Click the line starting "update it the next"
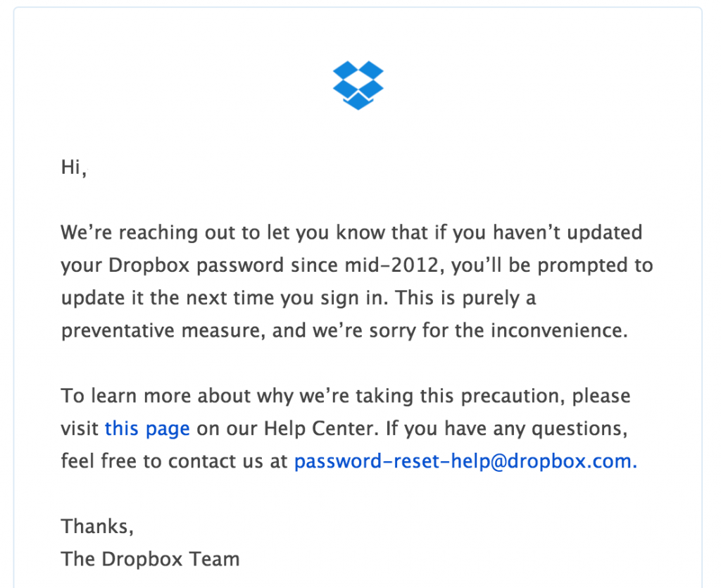The width and height of the screenshot is (721, 588). click(x=299, y=299)
